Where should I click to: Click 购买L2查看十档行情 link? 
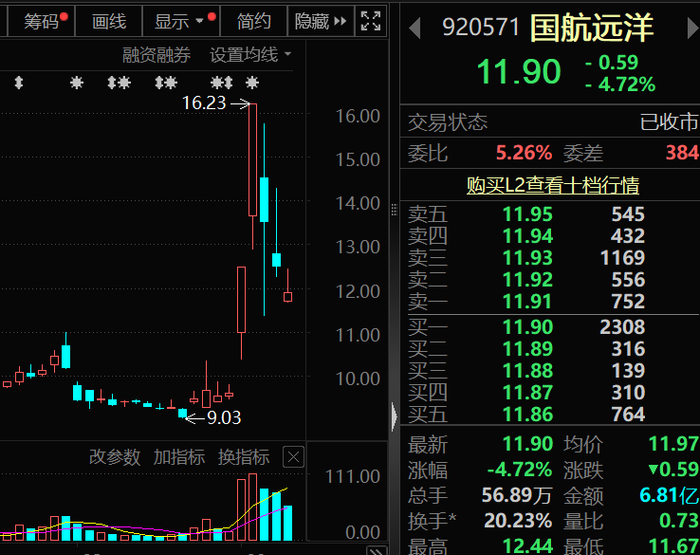pyautogui.click(x=553, y=185)
